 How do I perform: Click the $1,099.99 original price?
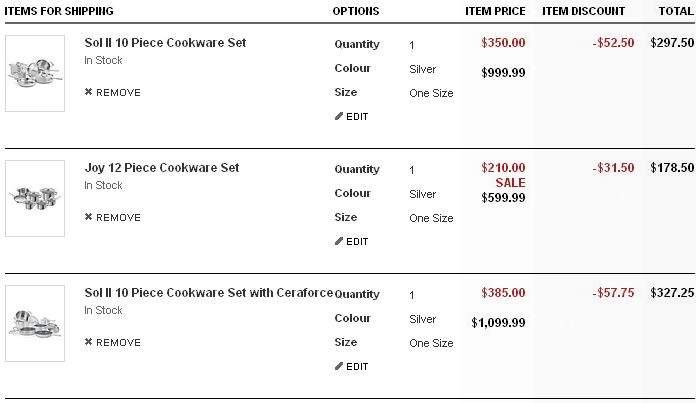(x=498, y=323)
